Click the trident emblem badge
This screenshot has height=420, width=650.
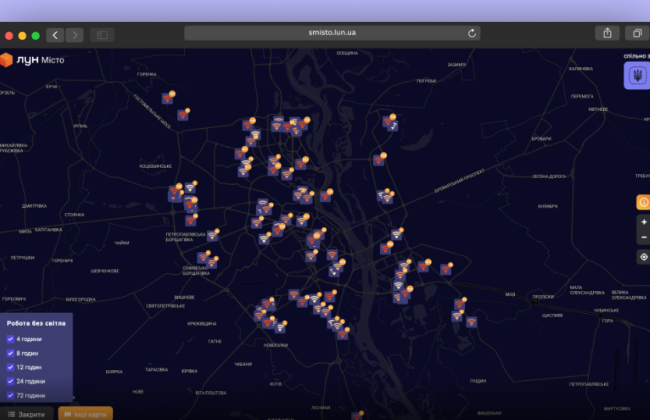pyautogui.click(x=636, y=77)
